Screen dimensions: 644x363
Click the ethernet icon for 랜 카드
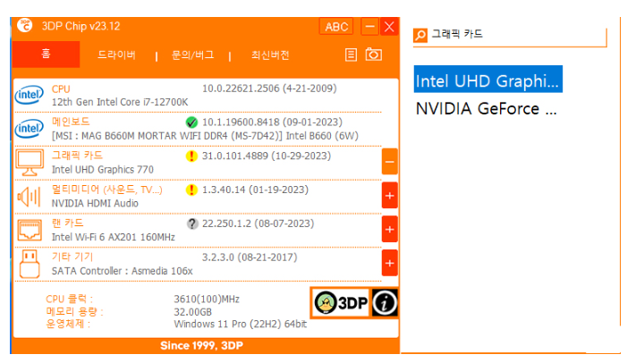point(30,230)
